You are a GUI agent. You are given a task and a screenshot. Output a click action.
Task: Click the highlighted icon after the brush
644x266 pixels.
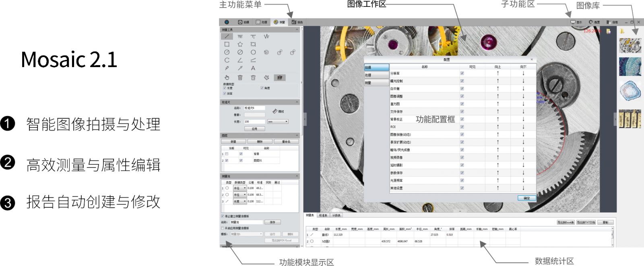click(280, 78)
